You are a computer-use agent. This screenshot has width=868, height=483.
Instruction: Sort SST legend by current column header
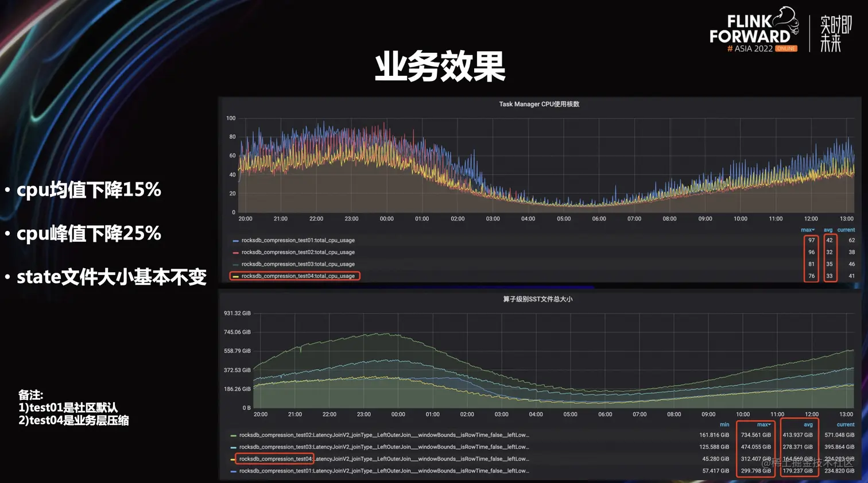click(846, 424)
